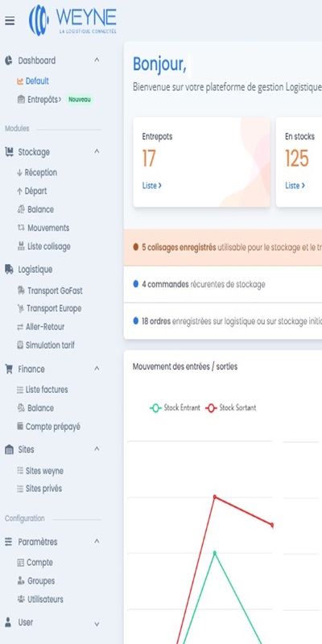This screenshot has height=644, width=322.
Task: Click the Dashboard pie chart icon
Action: (x=9, y=60)
